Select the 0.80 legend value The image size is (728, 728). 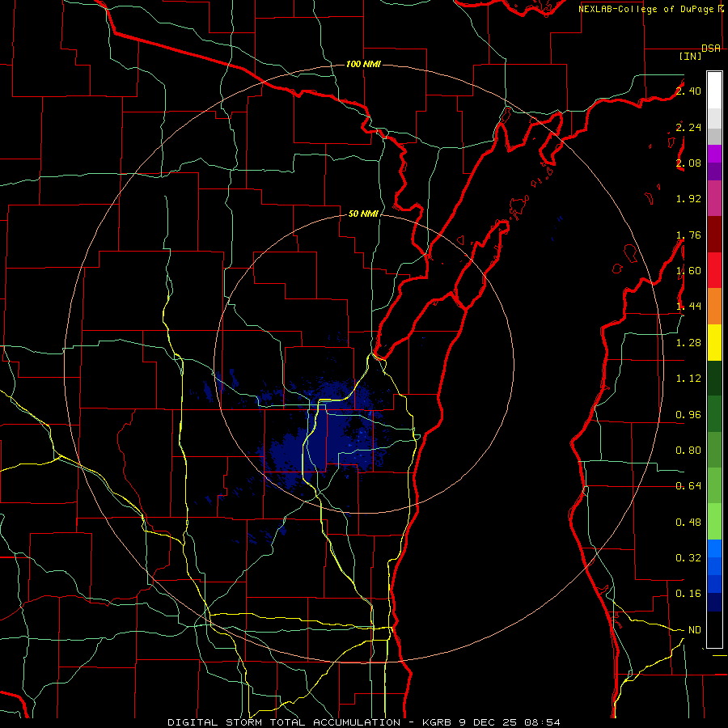(x=688, y=451)
